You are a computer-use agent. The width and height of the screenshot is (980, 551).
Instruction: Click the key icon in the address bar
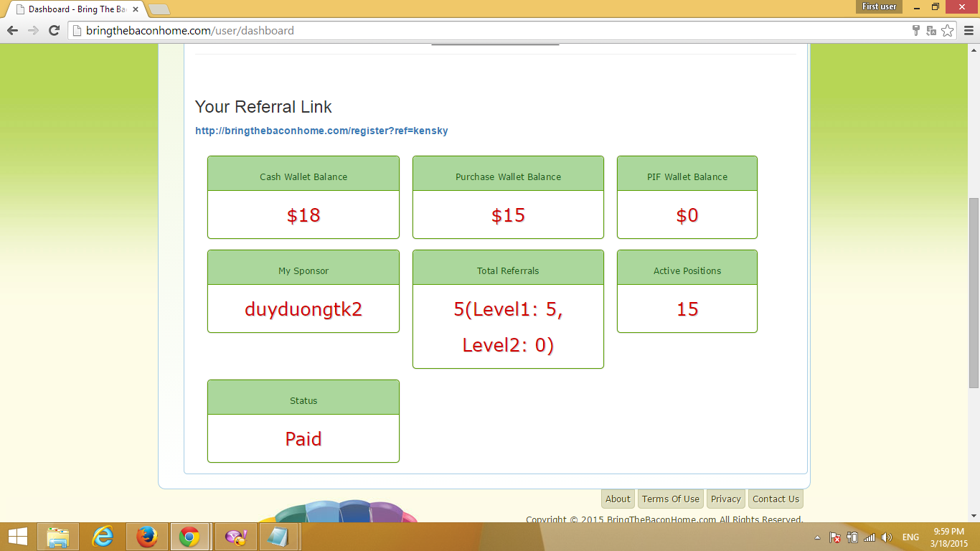[x=917, y=31]
